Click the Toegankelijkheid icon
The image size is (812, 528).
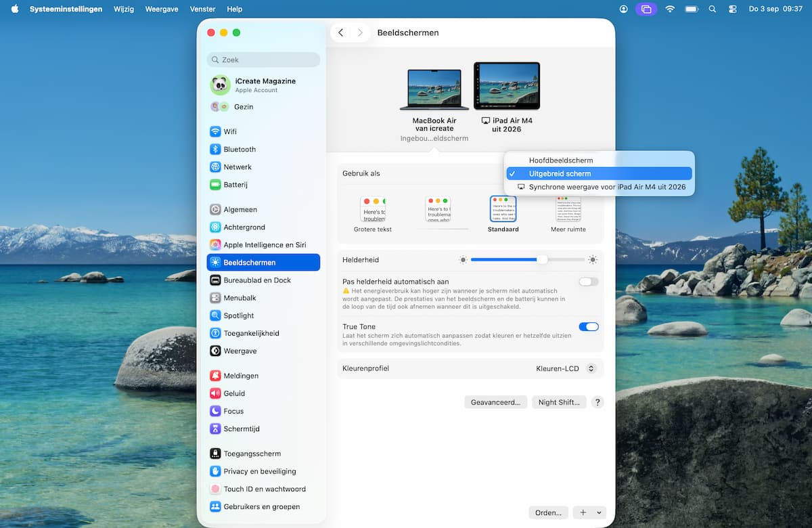(215, 332)
